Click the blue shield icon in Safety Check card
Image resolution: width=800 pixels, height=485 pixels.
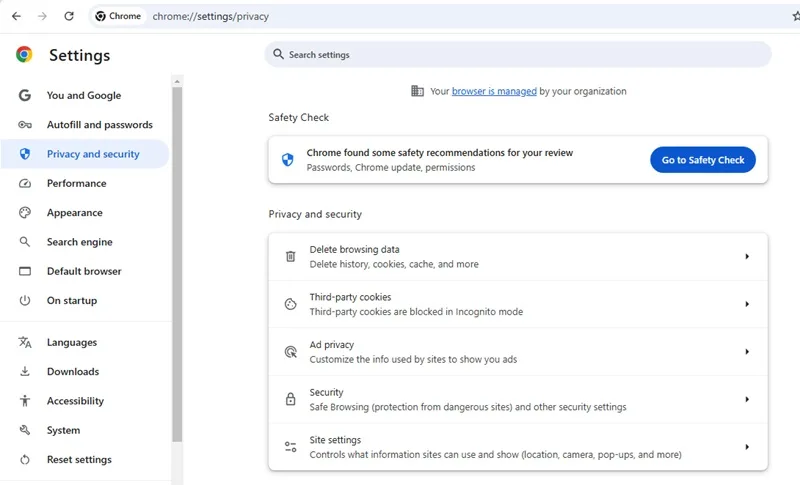coord(288,160)
